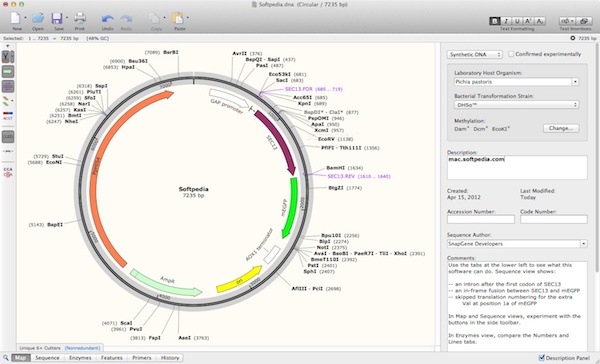Click into the Description text field
Image resolution: width=600 pixels, height=364 pixels.
pos(517,167)
